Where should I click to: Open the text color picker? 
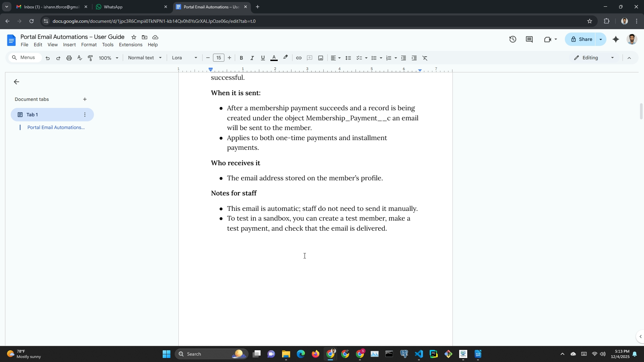click(x=274, y=58)
